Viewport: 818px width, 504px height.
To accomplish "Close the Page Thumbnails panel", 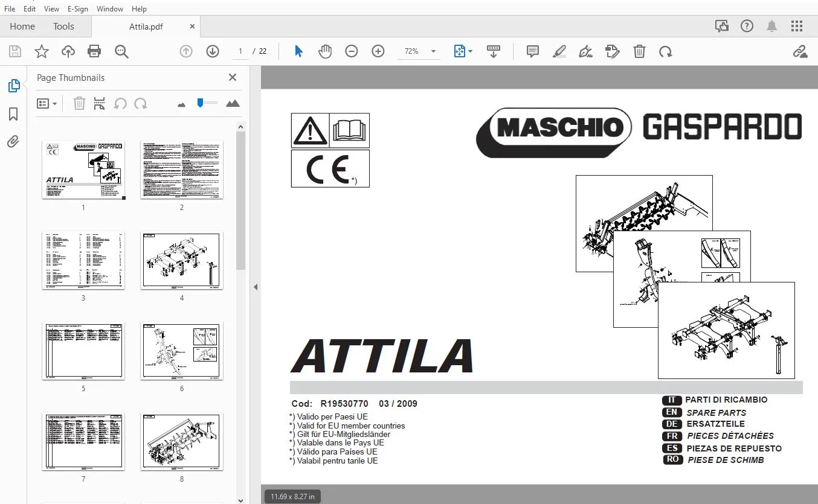I will coord(233,77).
